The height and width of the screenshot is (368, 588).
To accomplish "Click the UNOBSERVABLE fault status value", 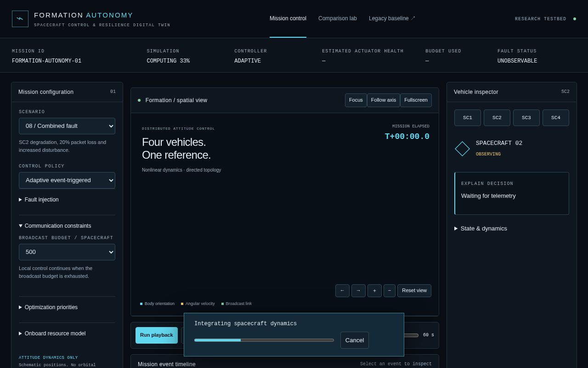I will [x=517, y=61].
